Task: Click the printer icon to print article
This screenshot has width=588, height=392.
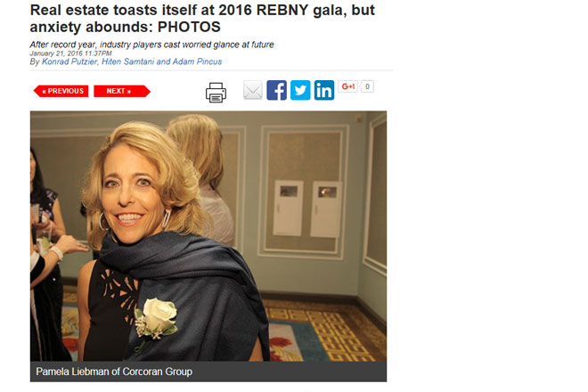Action: coord(216,93)
